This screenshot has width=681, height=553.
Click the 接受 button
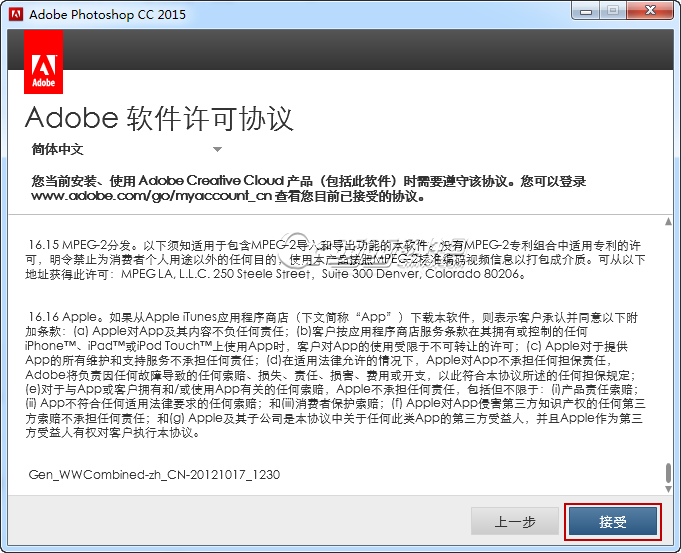pyautogui.click(x=613, y=521)
